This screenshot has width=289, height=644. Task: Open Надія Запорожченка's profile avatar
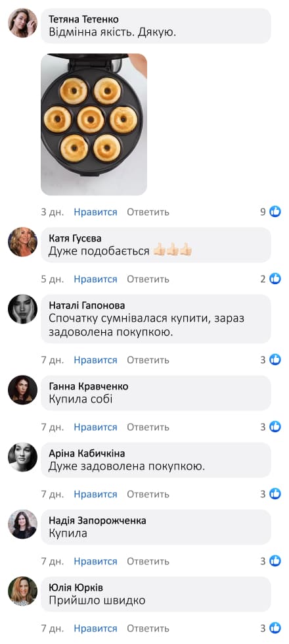(22, 524)
